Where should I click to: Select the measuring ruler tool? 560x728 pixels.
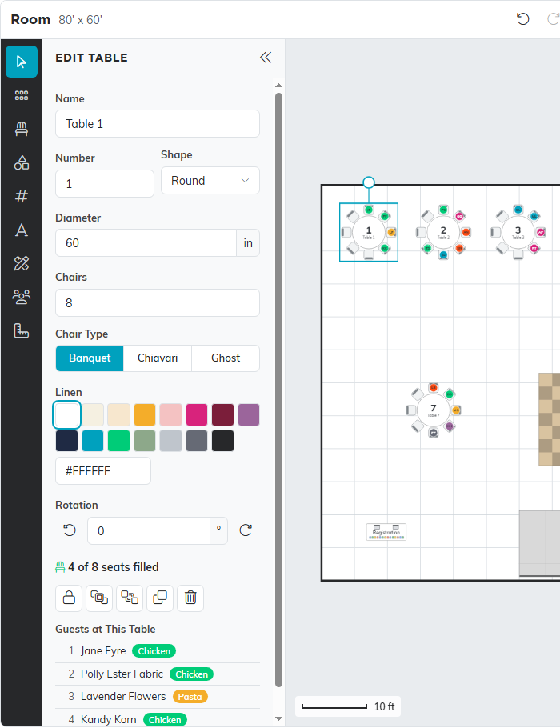pos(22,330)
